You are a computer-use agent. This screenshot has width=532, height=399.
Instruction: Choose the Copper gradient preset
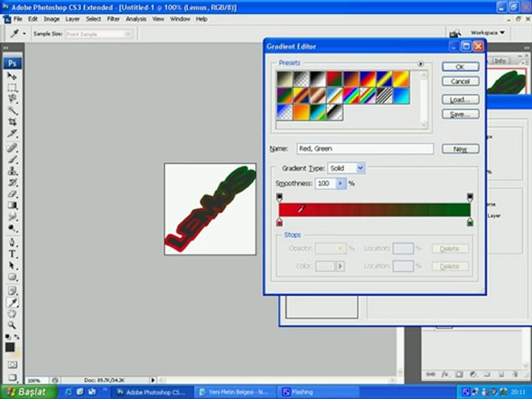click(318, 96)
